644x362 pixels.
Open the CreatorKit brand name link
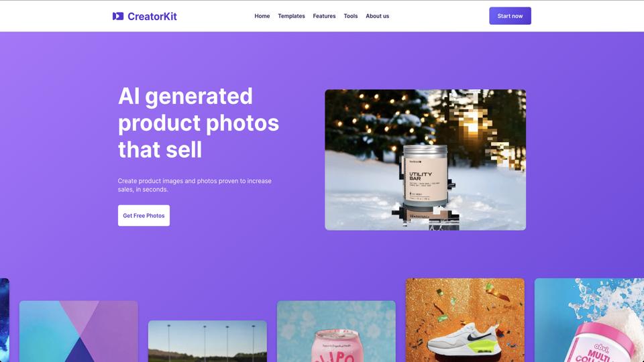click(152, 16)
